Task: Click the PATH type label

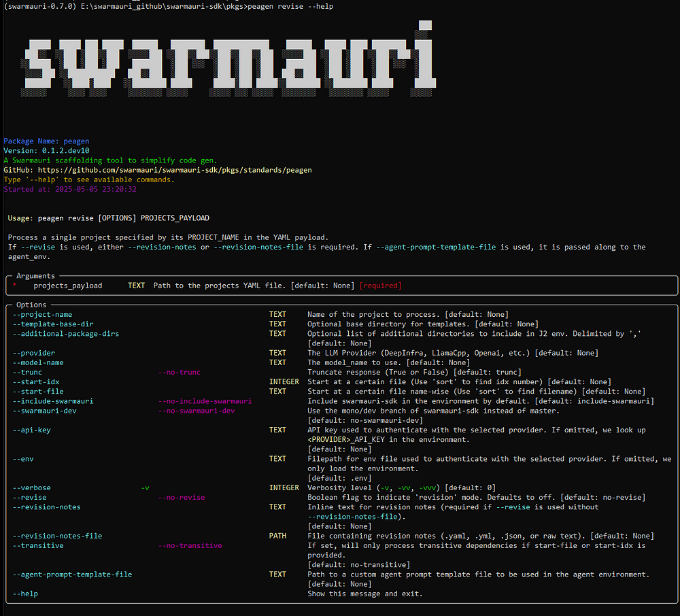Action: (x=277, y=536)
